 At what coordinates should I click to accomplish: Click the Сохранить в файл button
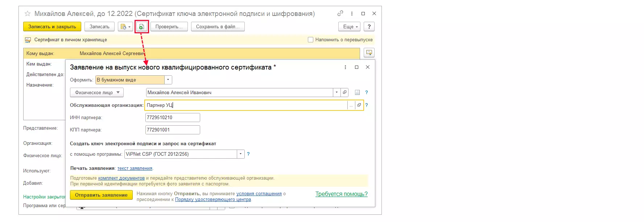click(x=218, y=27)
